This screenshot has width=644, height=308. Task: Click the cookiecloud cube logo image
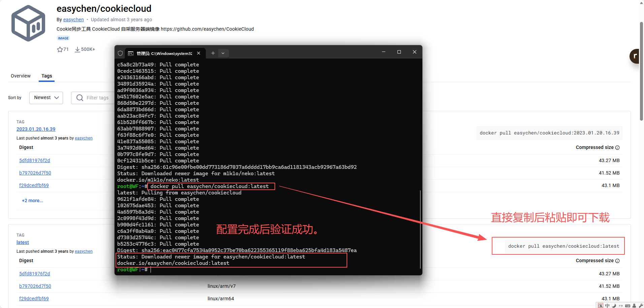click(x=28, y=23)
